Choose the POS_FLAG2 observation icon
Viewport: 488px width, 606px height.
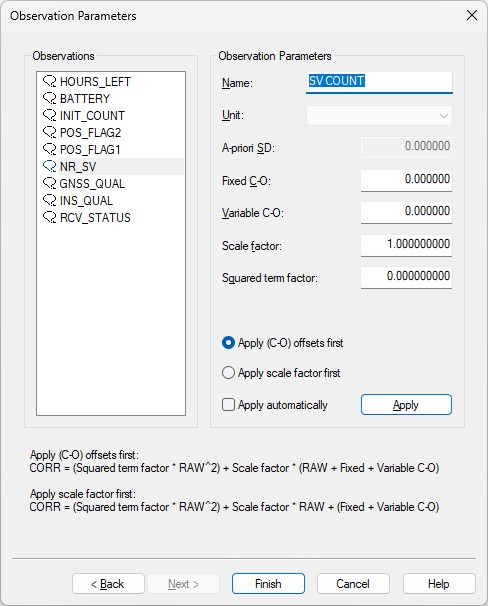[49, 133]
